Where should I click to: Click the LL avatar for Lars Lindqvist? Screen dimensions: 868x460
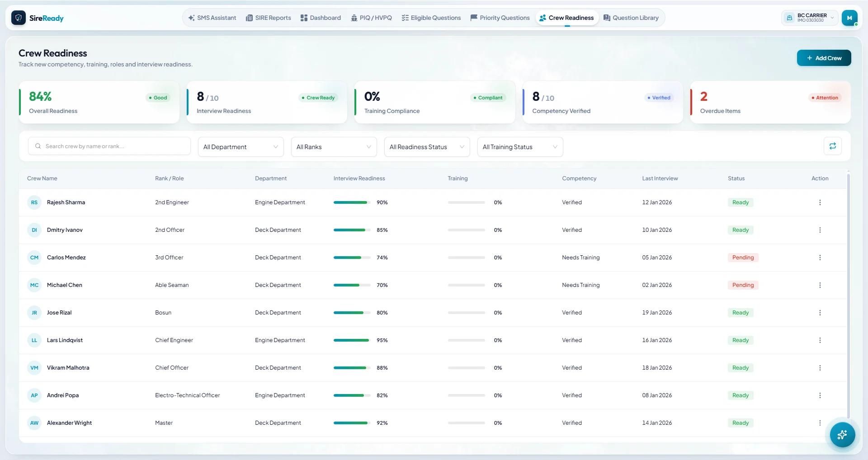point(34,340)
